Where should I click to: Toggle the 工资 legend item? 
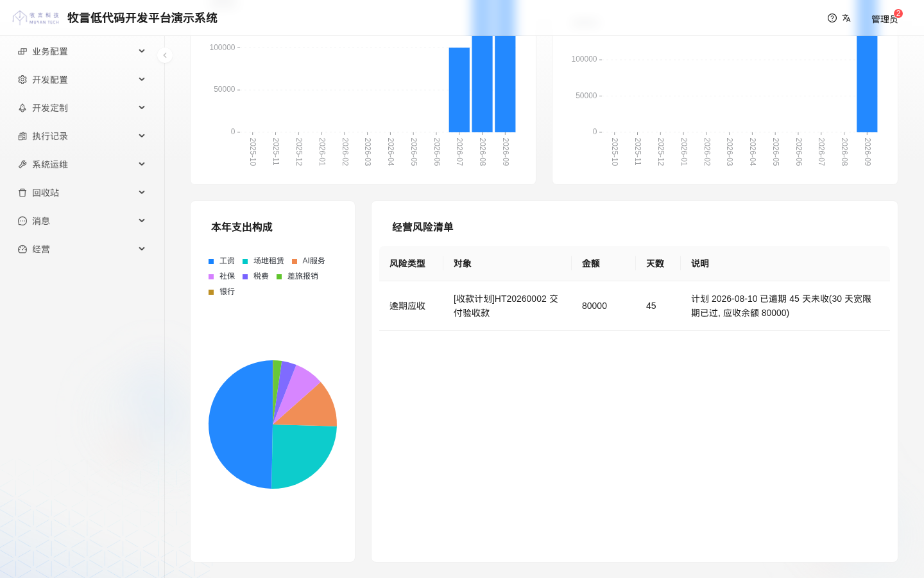221,261
